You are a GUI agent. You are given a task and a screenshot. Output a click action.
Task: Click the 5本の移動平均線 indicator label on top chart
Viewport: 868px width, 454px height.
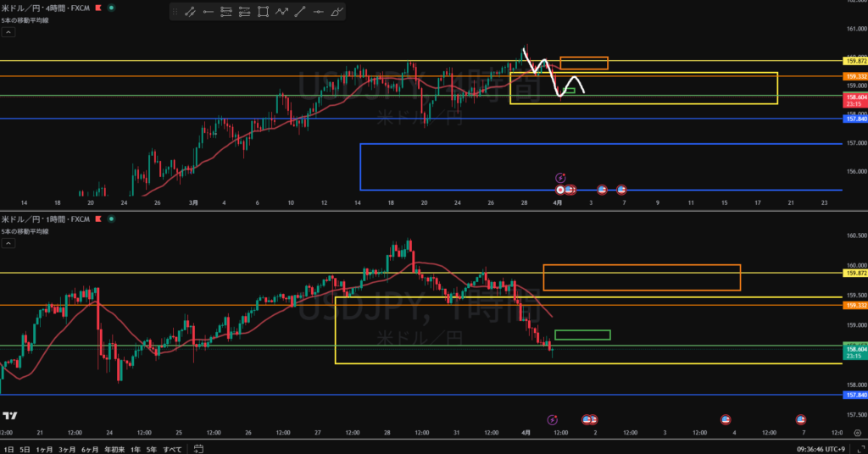25,19
